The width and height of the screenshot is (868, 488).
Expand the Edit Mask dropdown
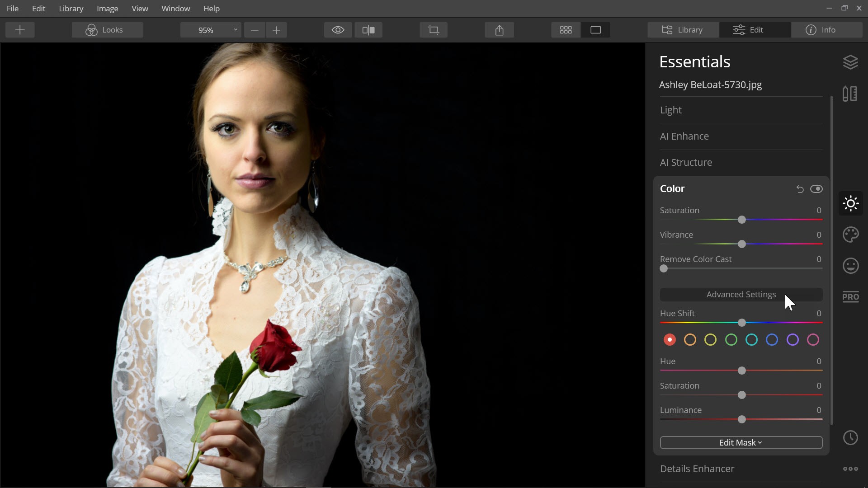pyautogui.click(x=741, y=443)
